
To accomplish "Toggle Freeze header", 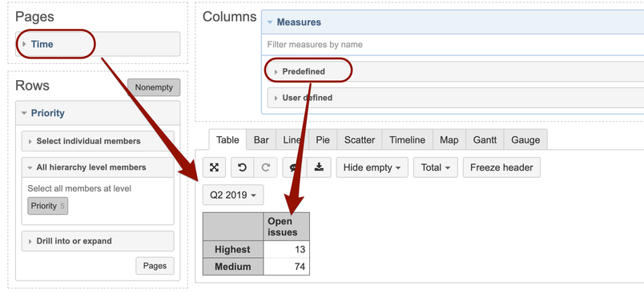I will click(x=501, y=167).
